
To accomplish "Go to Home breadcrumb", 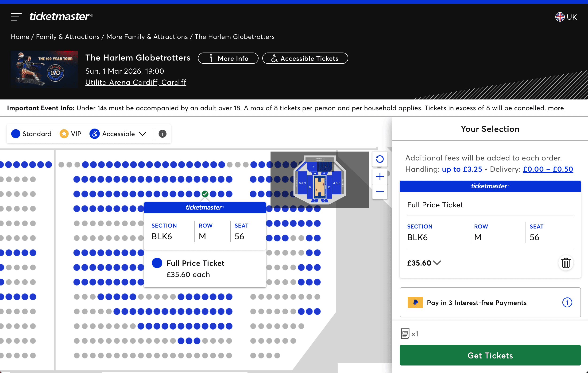I will (20, 37).
